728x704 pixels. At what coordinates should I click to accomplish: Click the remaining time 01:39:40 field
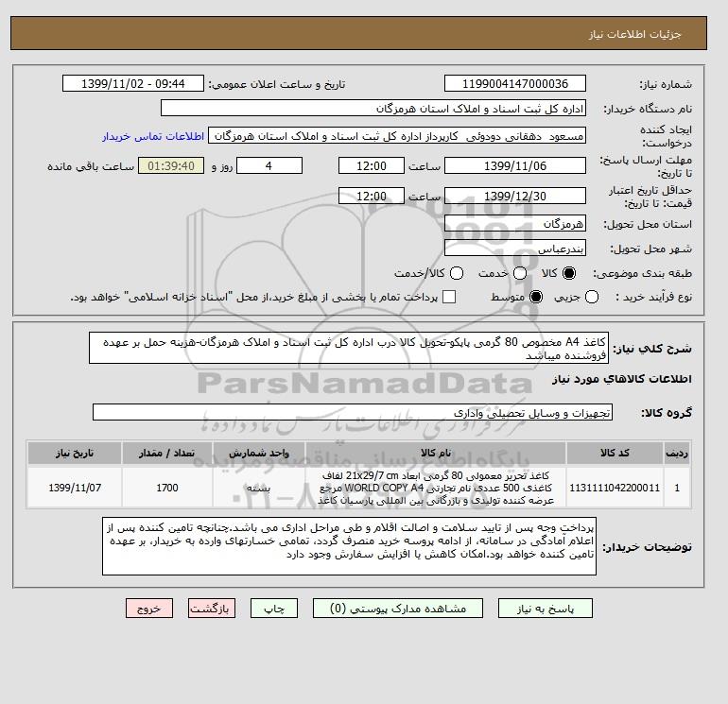[x=171, y=165]
